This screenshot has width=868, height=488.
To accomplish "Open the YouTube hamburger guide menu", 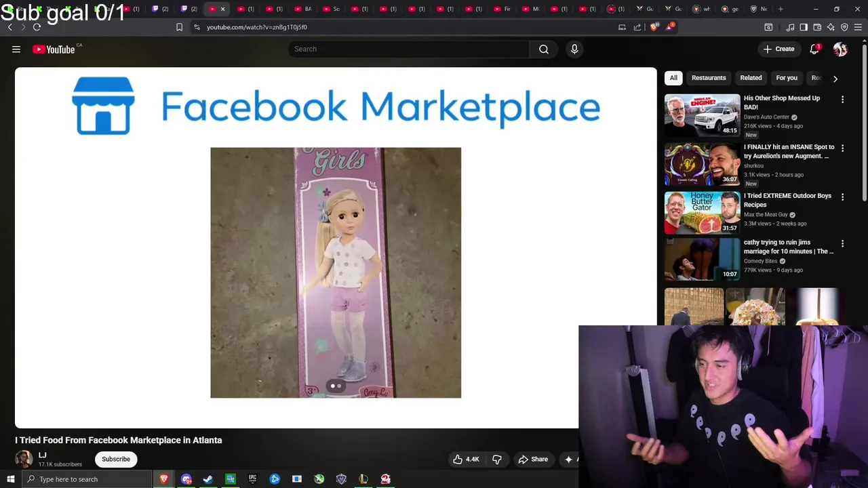I will [x=16, y=49].
